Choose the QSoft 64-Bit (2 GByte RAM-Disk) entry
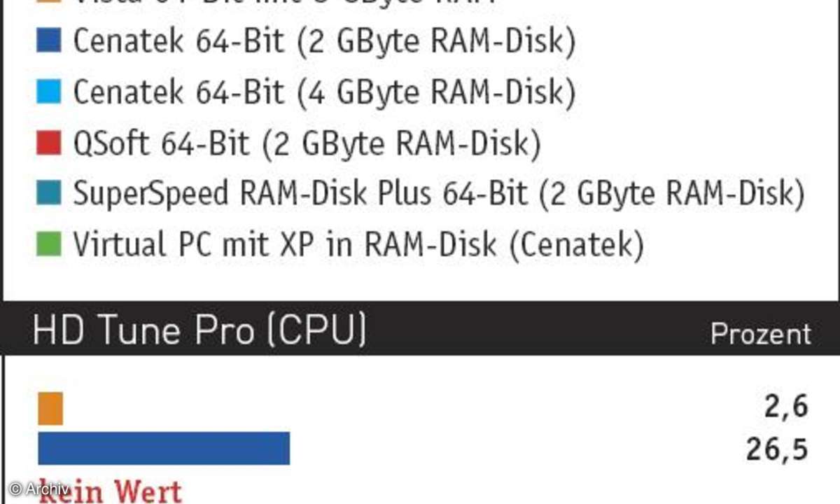The width and height of the screenshot is (840, 504). pos(307,144)
